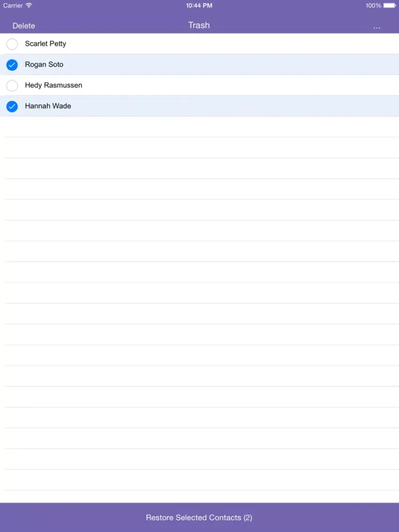
Task: Uncheck the Hannah Wade checkbox
Action: click(x=12, y=106)
